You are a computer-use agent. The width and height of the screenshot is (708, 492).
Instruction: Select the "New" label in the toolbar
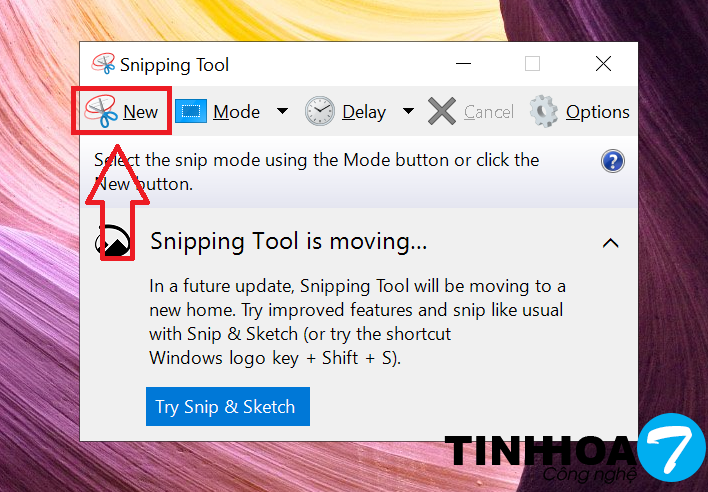point(141,112)
